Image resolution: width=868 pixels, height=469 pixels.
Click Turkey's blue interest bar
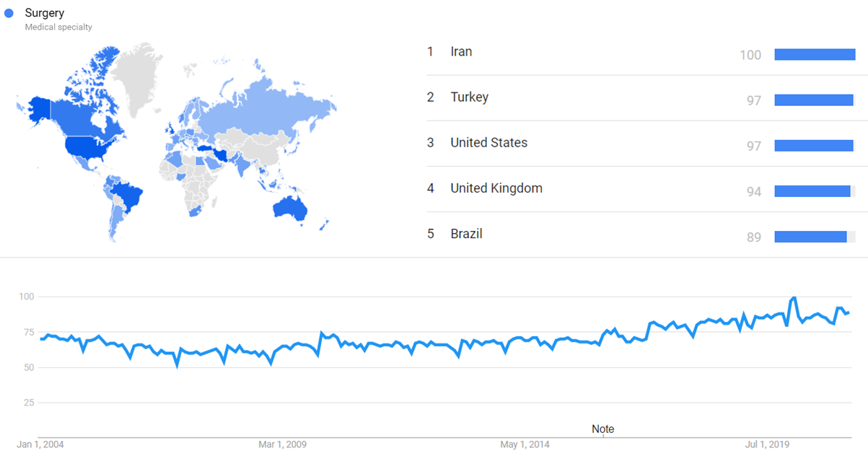click(x=814, y=100)
